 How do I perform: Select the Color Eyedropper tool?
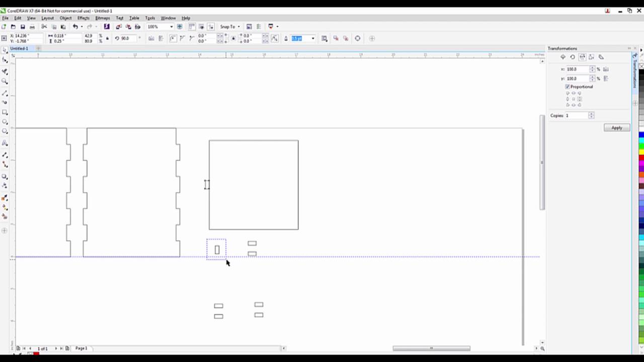pos(5,198)
